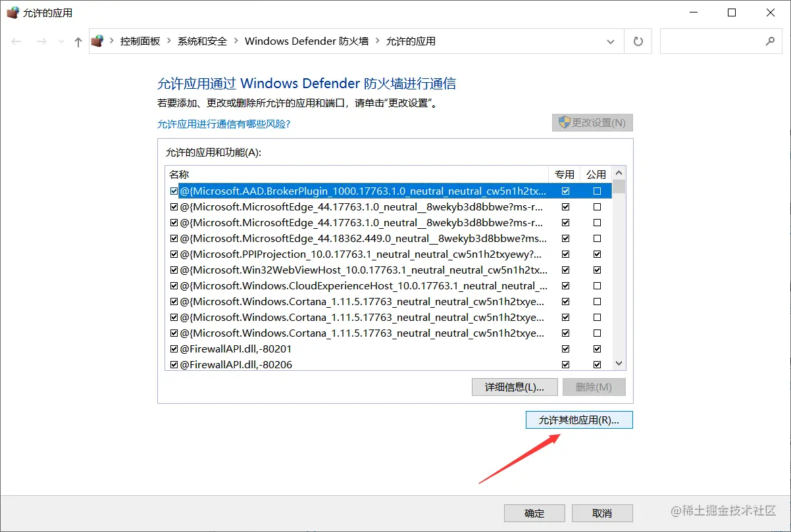Expand chevron after Windows Defender 防火墙 breadcrumb
Image resolution: width=791 pixels, height=532 pixels.
click(377, 41)
